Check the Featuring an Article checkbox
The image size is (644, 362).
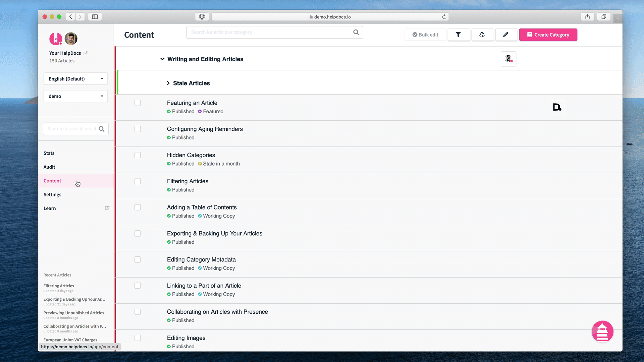138,103
